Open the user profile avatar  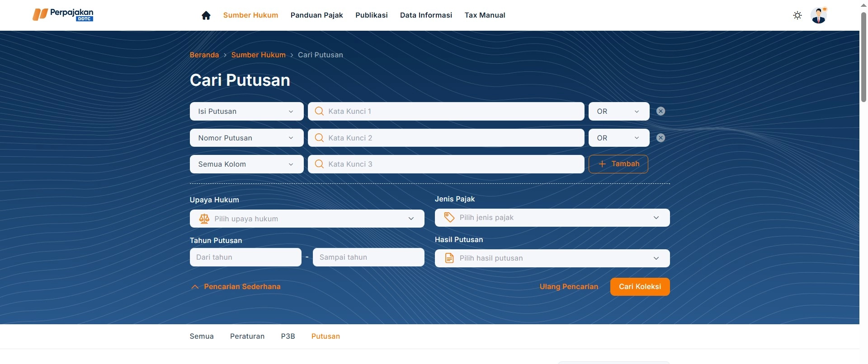tap(819, 15)
